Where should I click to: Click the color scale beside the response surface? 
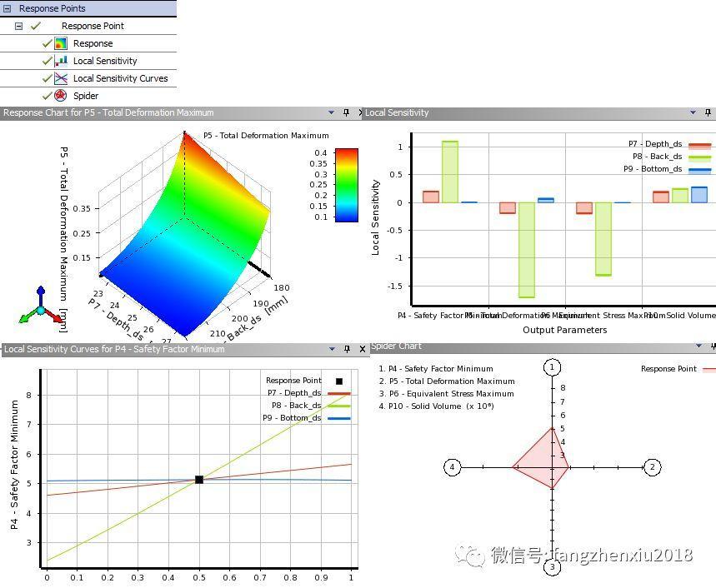click(348, 183)
